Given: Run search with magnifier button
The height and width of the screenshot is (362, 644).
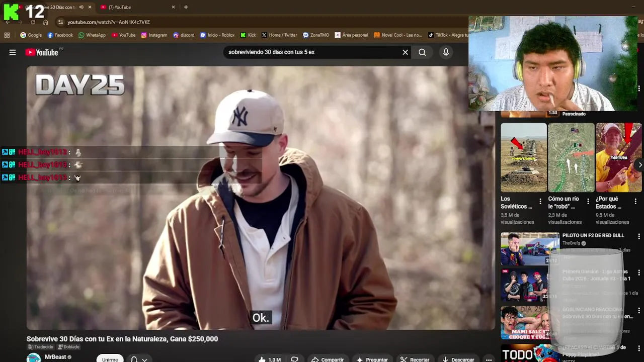Looking at the screenshot, I should pyautogui.click(x=422, y=52).
